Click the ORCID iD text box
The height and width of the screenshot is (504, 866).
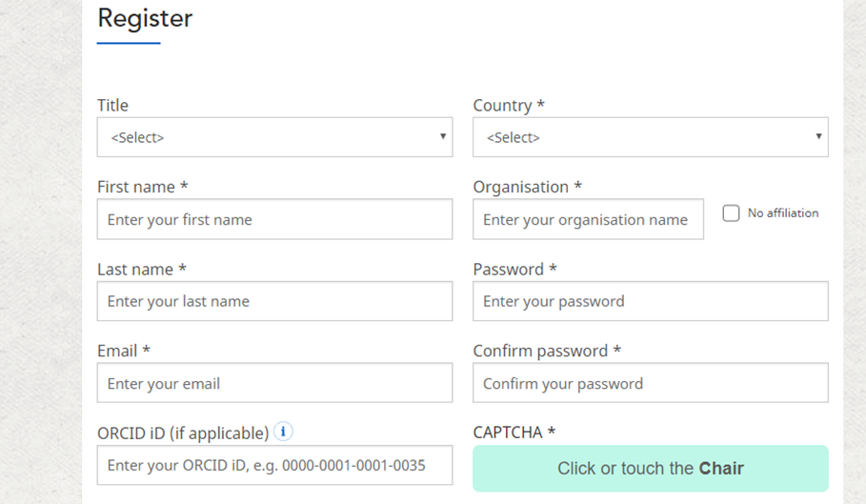click(274, 465)
